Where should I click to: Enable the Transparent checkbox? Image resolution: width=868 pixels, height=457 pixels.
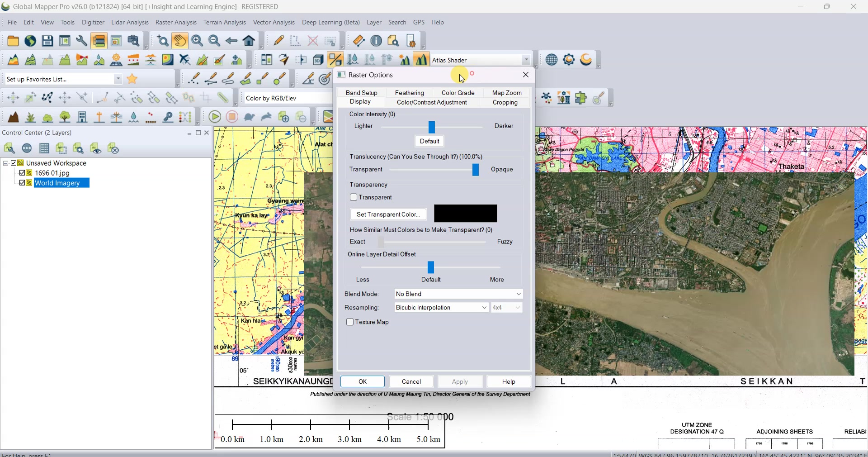tap(354, 197)
